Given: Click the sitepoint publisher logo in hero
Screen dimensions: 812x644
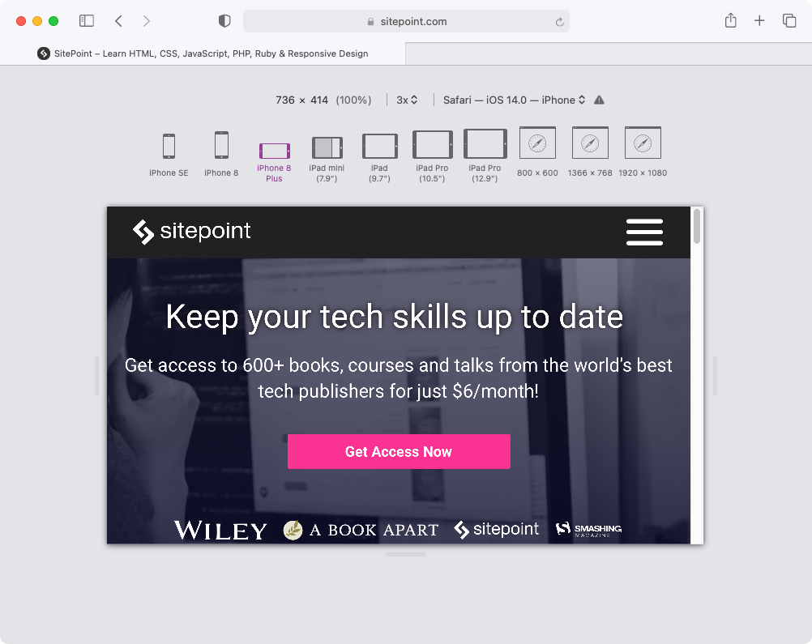Looking at the screenshot, I should [497, 529].
